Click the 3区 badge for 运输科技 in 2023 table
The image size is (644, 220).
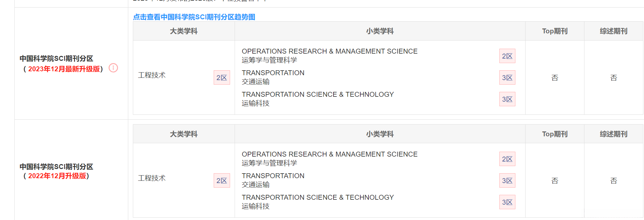[507, 99]
